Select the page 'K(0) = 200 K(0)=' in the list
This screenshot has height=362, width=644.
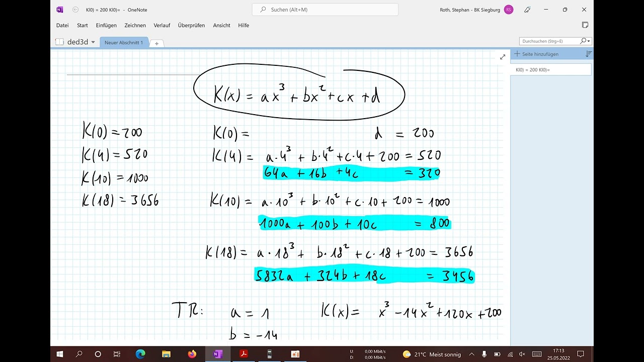[x=551, y=70]
